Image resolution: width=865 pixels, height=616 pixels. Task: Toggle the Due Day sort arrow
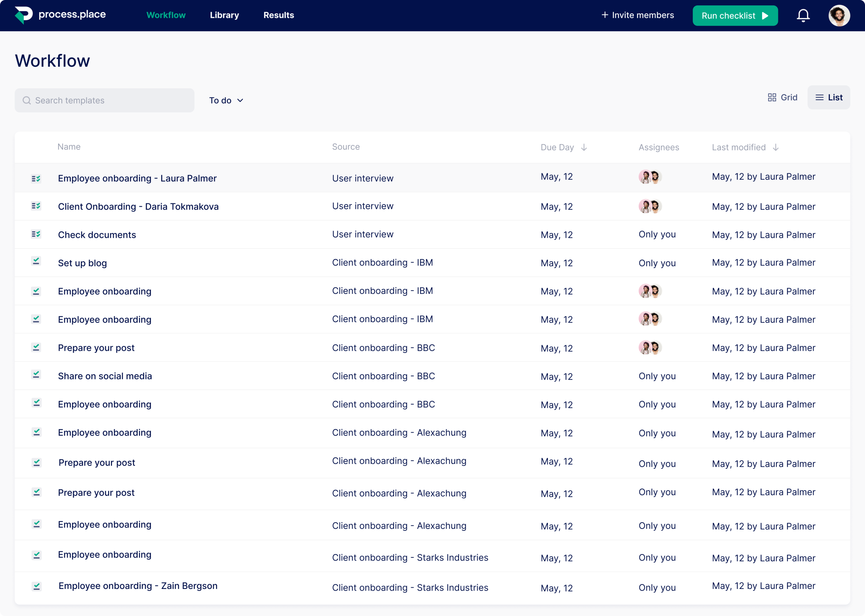tap(584, 147)
